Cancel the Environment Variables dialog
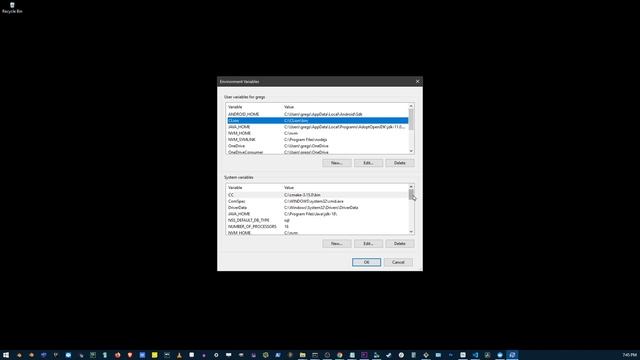 [x=398, y=262]
